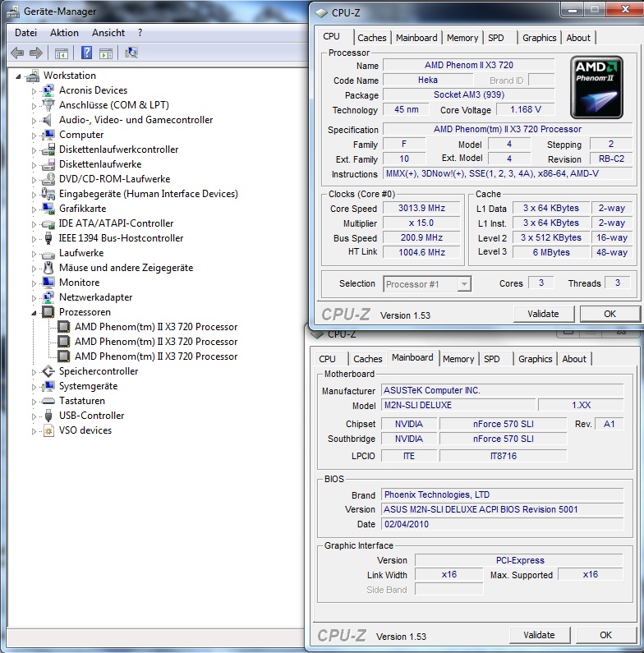644x653 pixels.
Task: Click the BIOS date 02/04/2010 value
Action: 503,524
